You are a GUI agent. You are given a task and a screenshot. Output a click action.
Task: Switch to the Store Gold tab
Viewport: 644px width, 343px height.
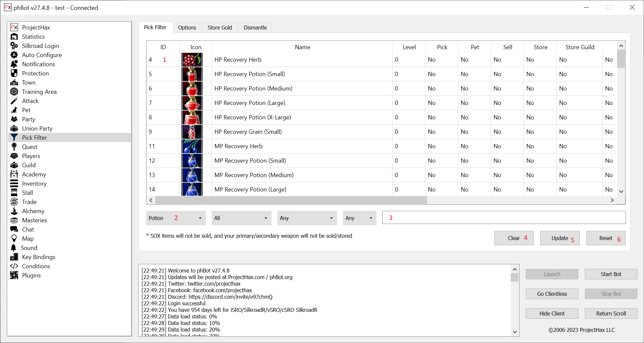[220, 28]
